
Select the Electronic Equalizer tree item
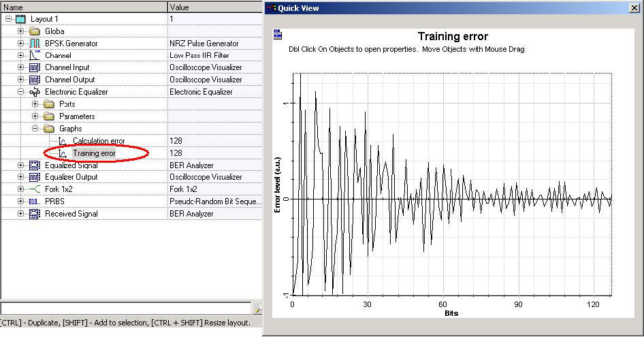point(76,92)
